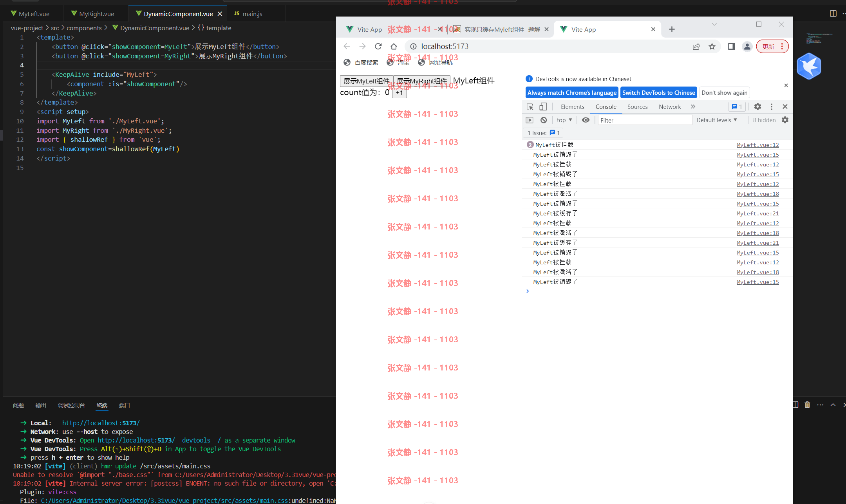Focus the console Filter input
Image resolution: width=846 pixels, height=504 pixels.
(x=645, y=120)
